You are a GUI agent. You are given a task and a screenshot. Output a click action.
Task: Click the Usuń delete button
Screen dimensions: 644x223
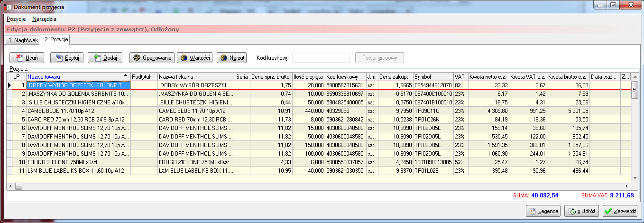(27, 58)
